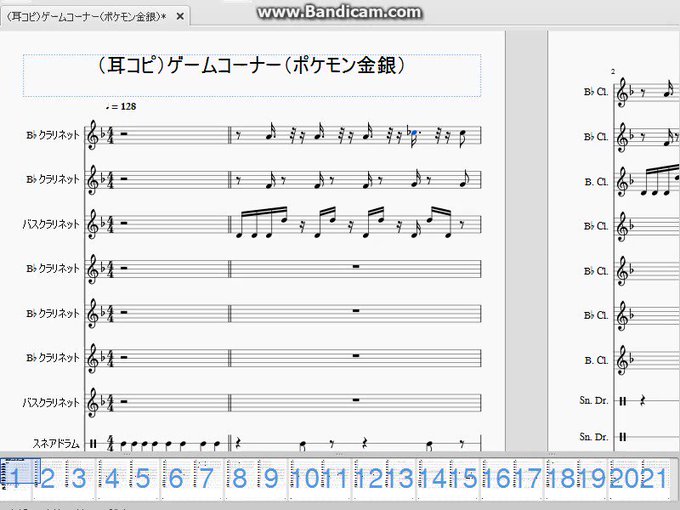Jump to page 14 in the navigator
Screen dimensions: 680x510
432,479
